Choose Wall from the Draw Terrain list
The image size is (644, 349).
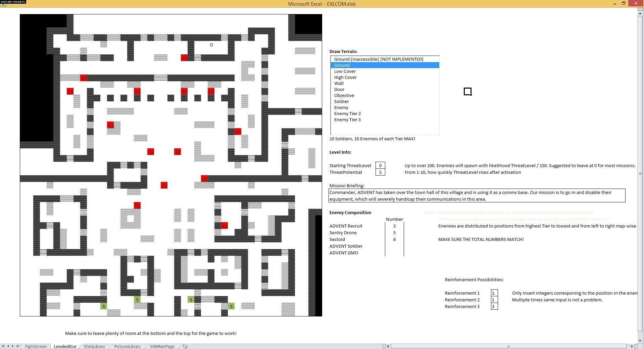tap(339, 83)
